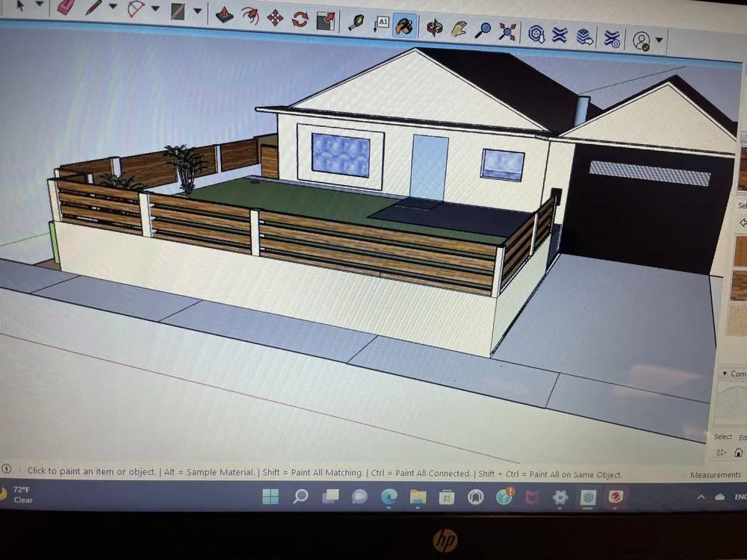
Task: Expand the arc tool dropdown arrow
Action: 155,9
